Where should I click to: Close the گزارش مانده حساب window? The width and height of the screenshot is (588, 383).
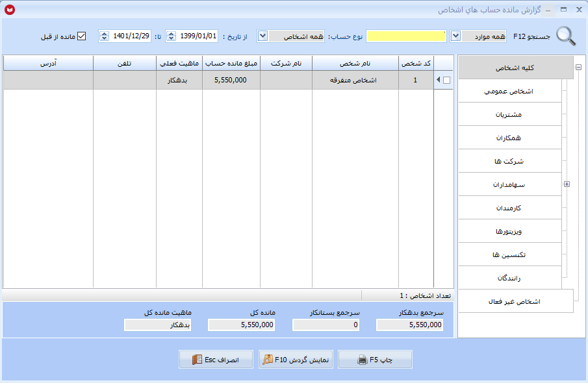(x=579, y=10)
